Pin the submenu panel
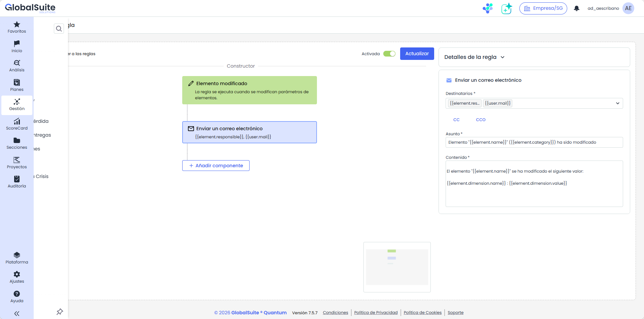Screen dimensions: 644x319 tap(60, 312)
